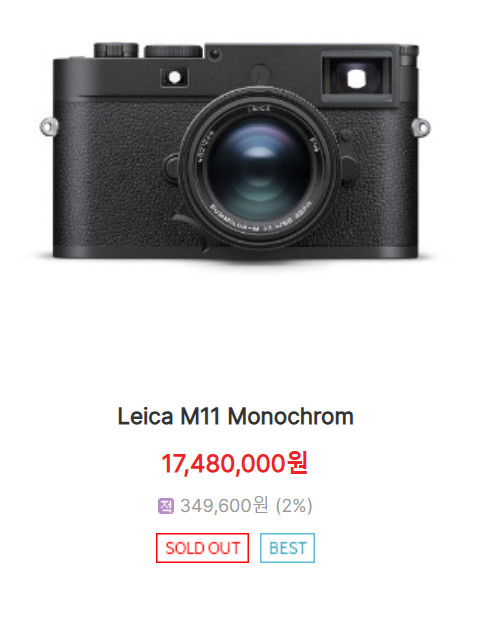
Task: Click the camera's front lens glass
Action: pos(258,168)
